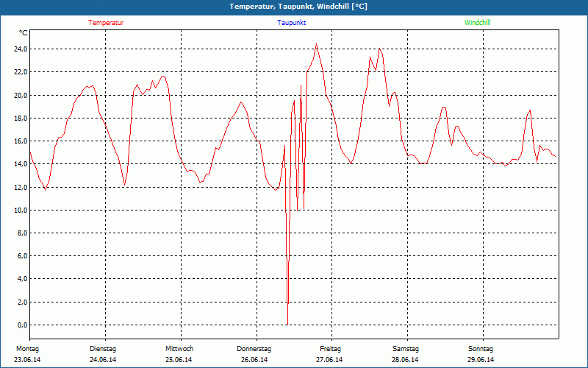
Task: Click the date 23.06.14
Action: tap(27, 360)
